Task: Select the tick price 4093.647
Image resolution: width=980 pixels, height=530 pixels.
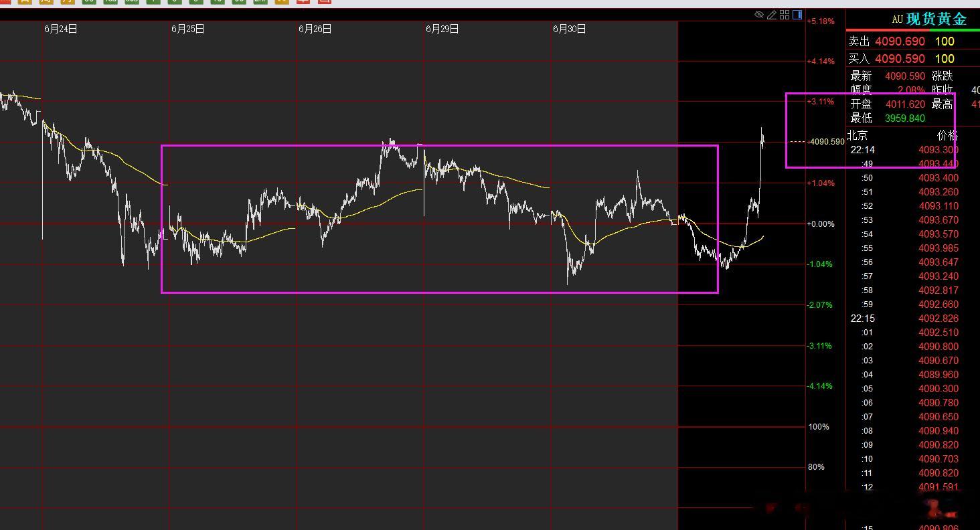Action: click(938, 262)
